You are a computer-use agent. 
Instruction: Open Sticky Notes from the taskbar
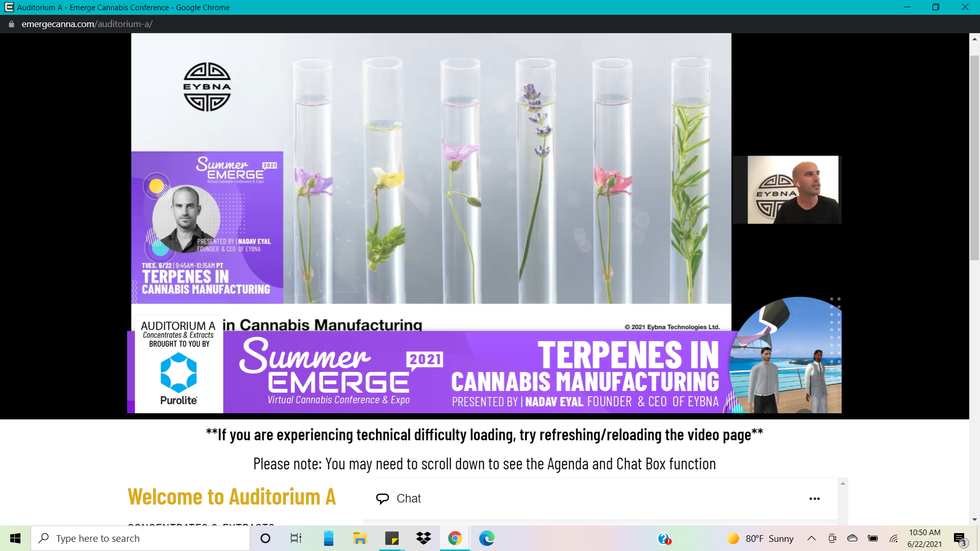pos(391,538)
